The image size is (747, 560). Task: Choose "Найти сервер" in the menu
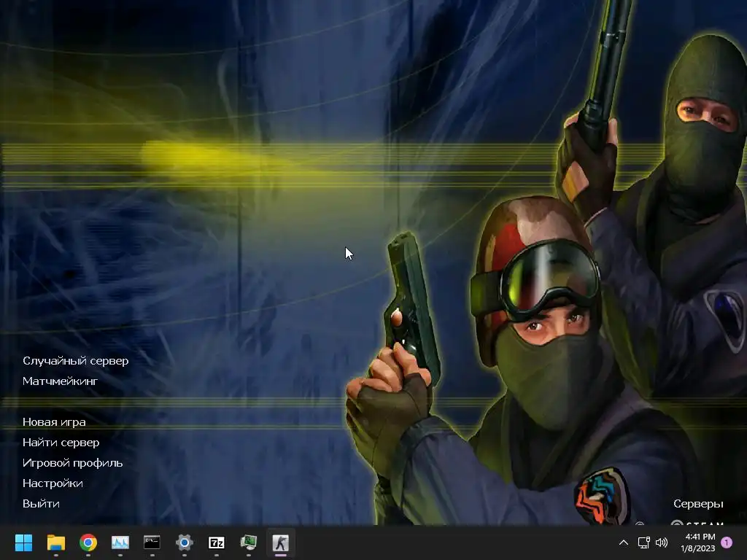tap(61, 443)
